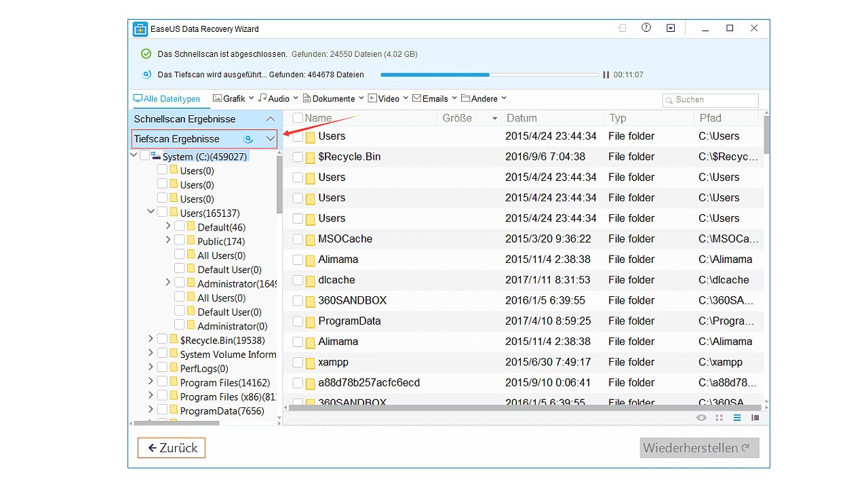Image resolution: width=868 pixels, height=488 pixels.
Task: Expand the $Recycle.Bin(19538) tree node
Action: pos(151,339)
